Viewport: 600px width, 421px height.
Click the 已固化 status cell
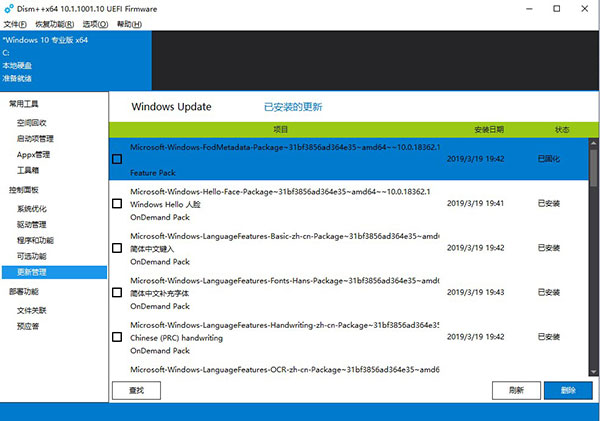(549, 159)
